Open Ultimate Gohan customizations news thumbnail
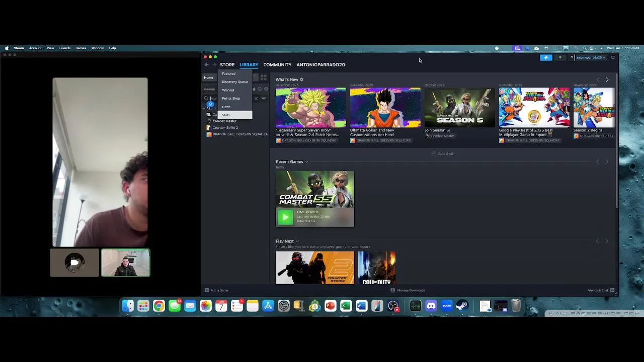644x362 pixels. (385, 108)
